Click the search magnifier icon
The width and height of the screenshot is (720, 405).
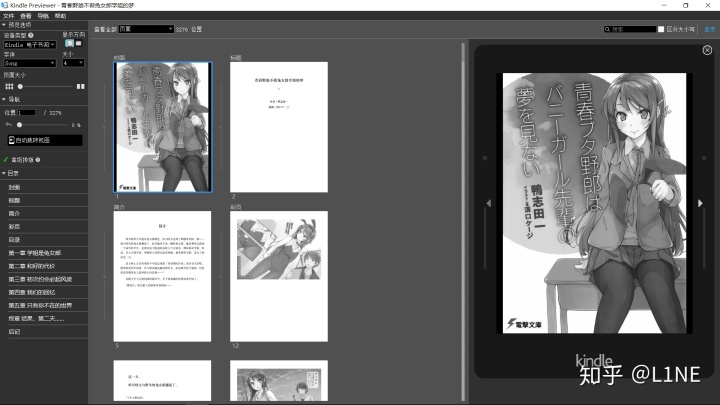pyautogui.click(x=607, y=29)
